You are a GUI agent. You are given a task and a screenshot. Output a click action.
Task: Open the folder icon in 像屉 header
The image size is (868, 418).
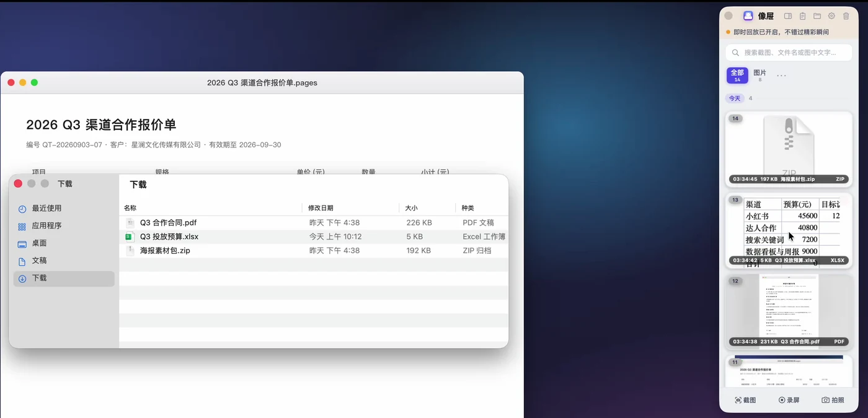pyautogui.click(x=817, y=16)
